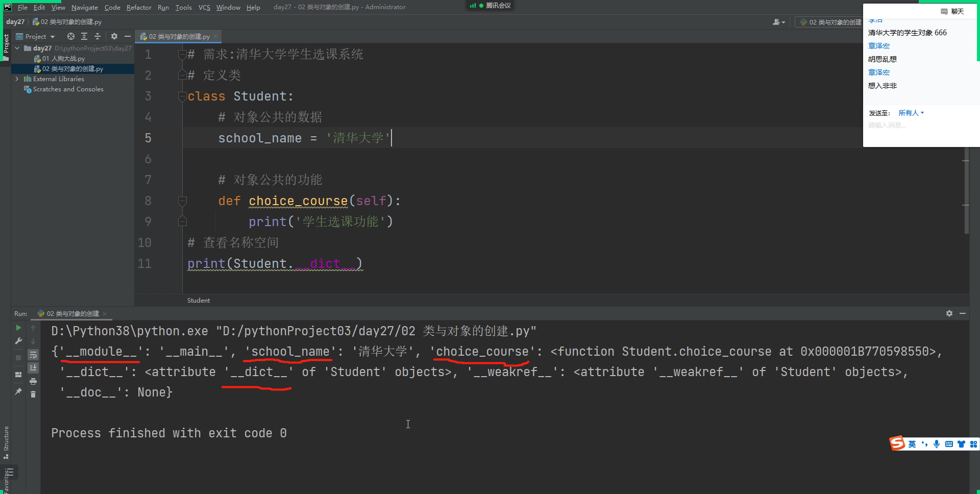Viewport: 980px width, 494px height.
Task: Click the 腾讯会议 meeting indicator at top
Action: click(491, 5)
